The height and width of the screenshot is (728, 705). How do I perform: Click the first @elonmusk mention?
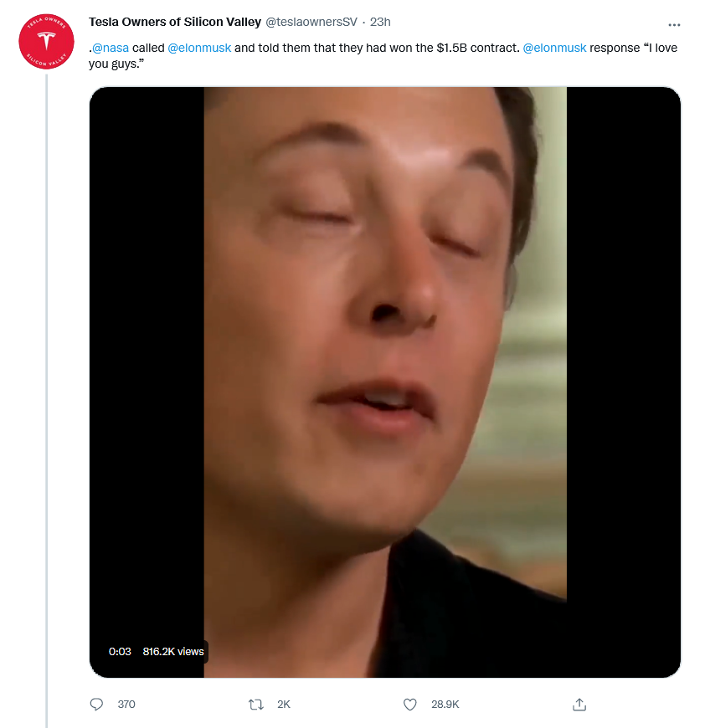pyautogui.click(x=199, y=48)
